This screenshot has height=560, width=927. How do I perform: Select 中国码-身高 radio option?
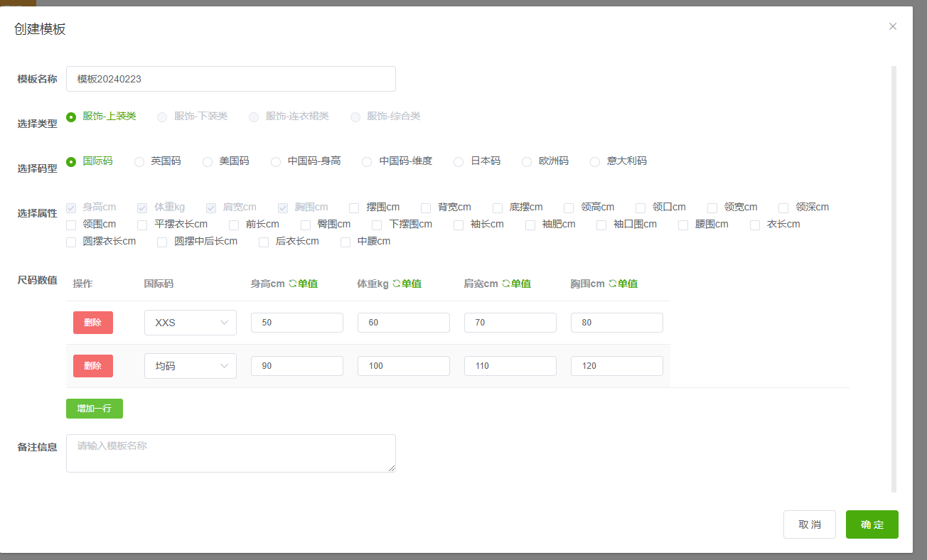[x=276, y=162]
